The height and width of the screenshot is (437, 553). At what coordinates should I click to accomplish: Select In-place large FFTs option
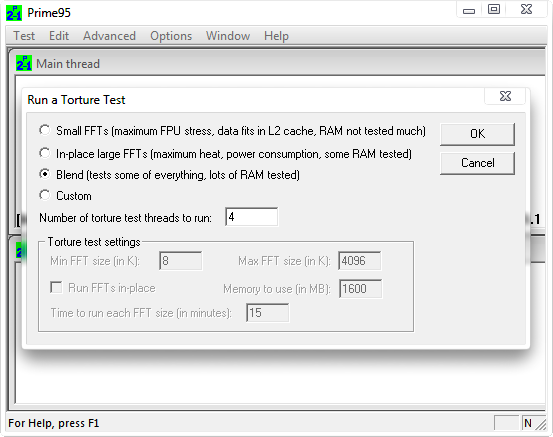click(x=44, y=153)
